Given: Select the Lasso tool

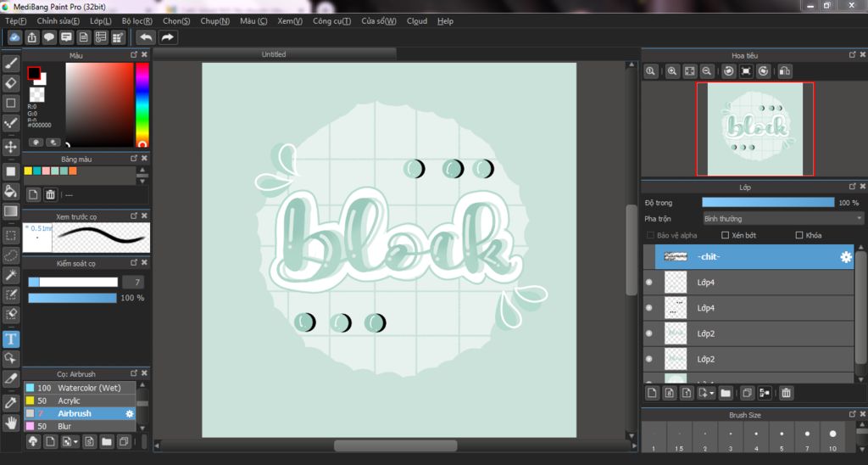Looking at the screenshot, I should pyautogui.click(x=10, y=255).
